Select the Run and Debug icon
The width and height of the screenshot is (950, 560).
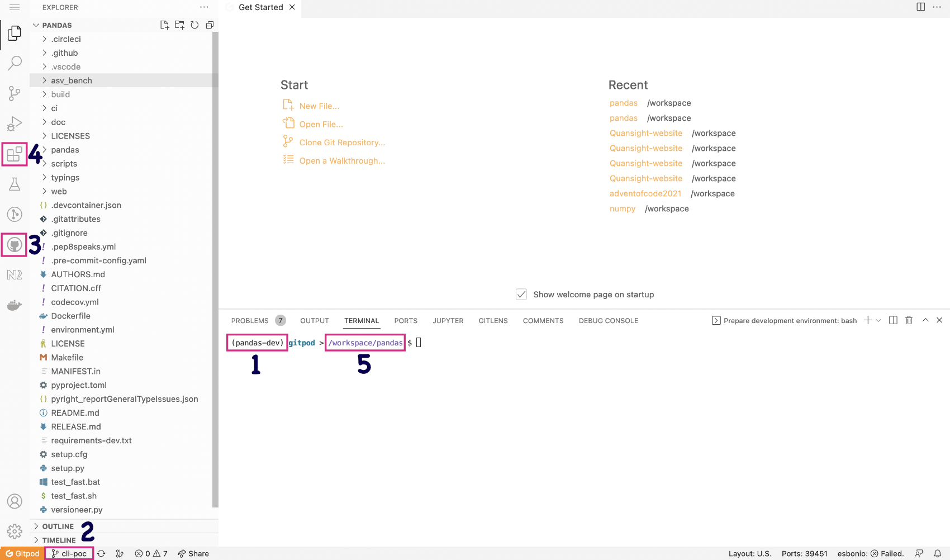(x=15, y=124)
